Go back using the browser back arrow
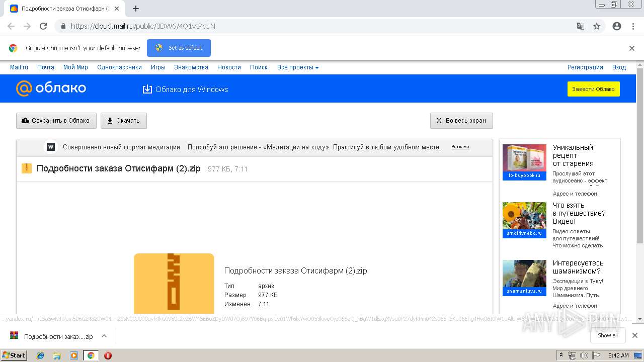Viewport: 644px width, 362px height. (x=11, y=26)
